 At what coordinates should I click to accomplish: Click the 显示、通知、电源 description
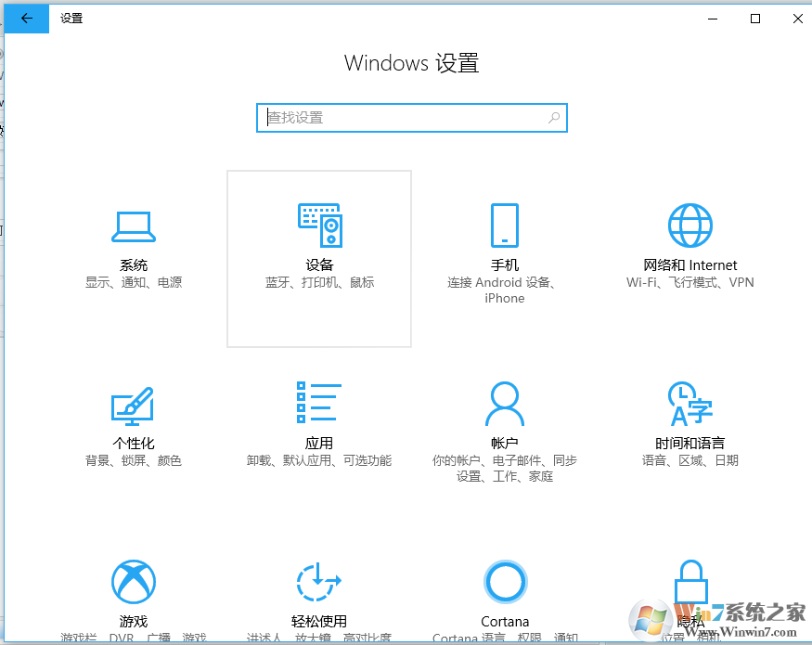[134, 282]
